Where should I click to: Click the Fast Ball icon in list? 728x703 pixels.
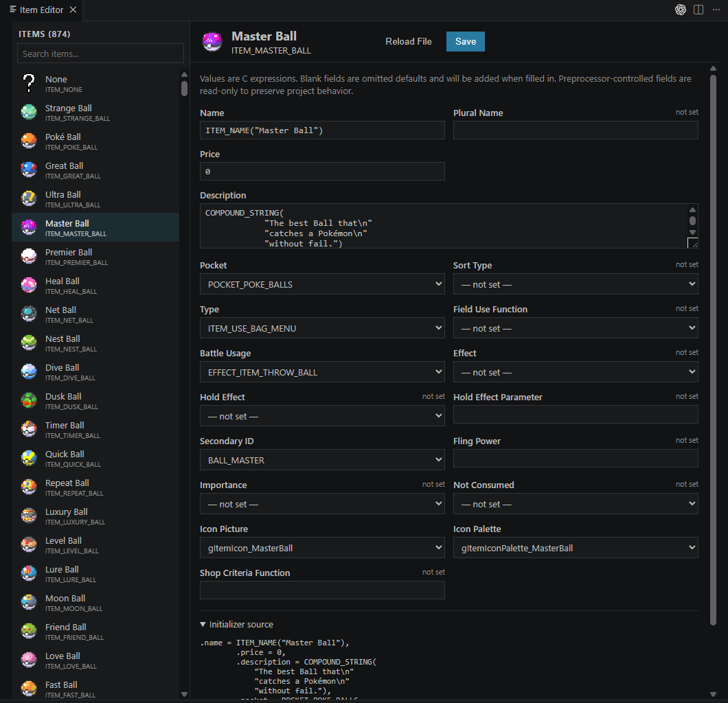[29, 688]
